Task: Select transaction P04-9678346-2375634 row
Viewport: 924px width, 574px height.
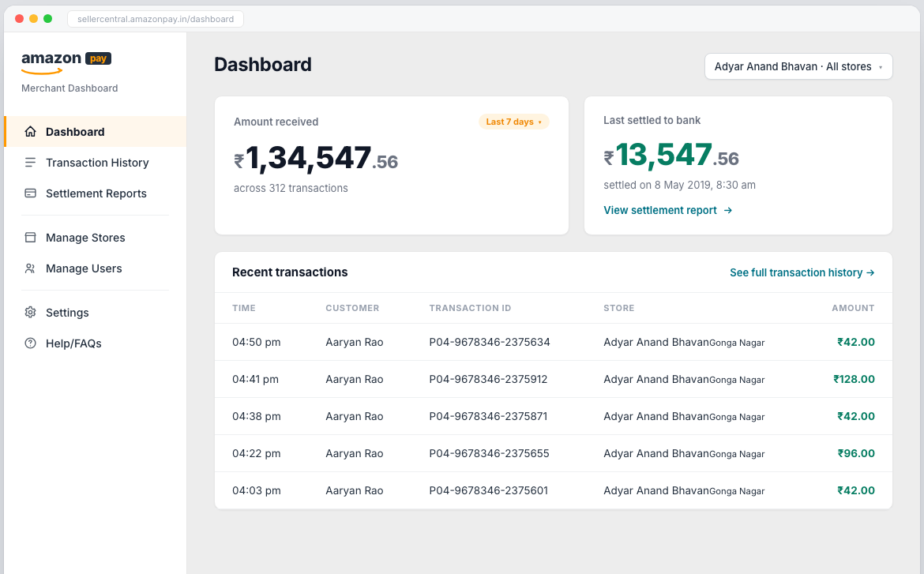Action: [x=554, y=342]
